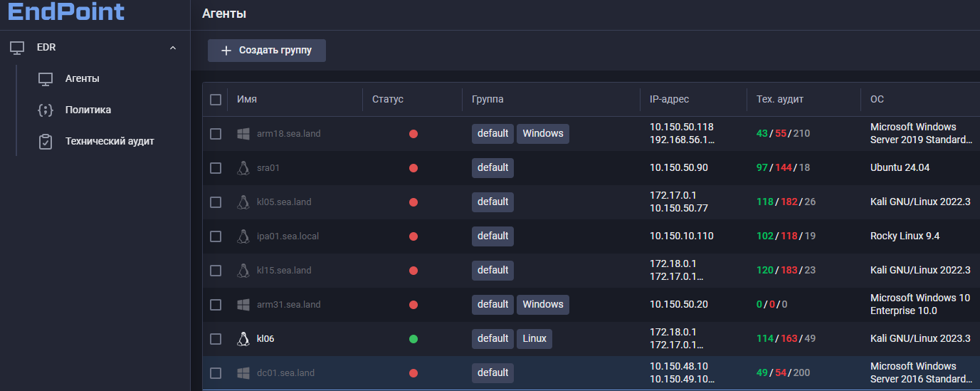Collapse the EDR section chevron
The height and width of the screenshot is (391, 980).
point(172,48)
